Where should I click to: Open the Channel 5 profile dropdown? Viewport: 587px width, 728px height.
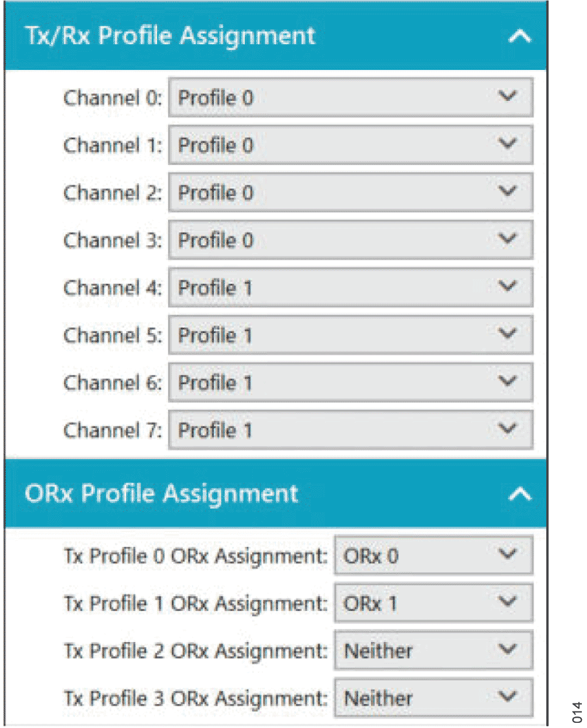point(350,335)
